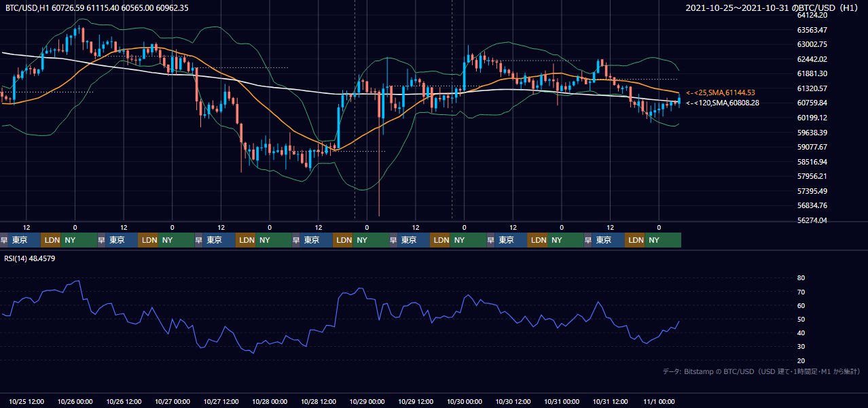Click the long red wick candle dropping below 57000
The image size is (868, 408).
pos(379,153)
